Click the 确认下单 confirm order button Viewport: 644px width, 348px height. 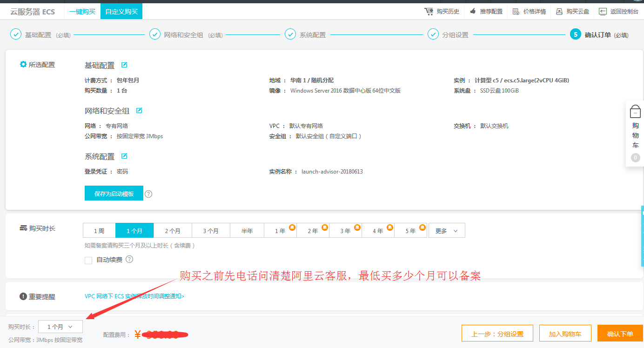point(620,334)
